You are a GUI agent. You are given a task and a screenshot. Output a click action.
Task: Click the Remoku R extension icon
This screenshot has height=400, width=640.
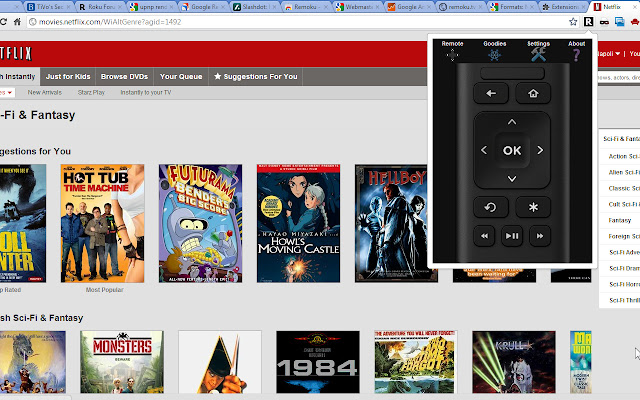[x=589, y=22]
